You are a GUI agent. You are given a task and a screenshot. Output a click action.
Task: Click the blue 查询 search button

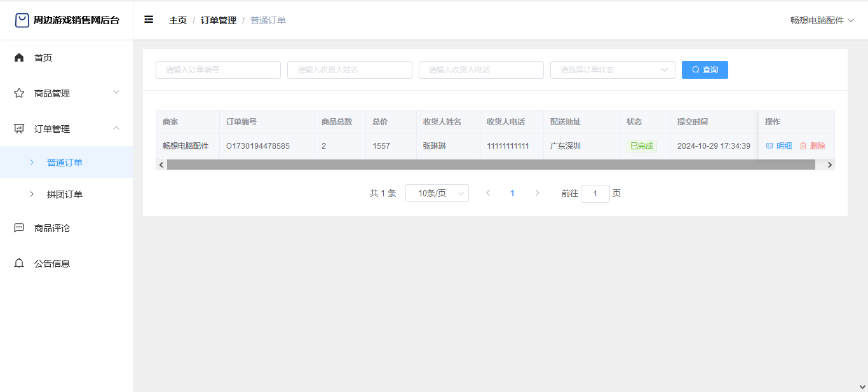pos(705,70)
